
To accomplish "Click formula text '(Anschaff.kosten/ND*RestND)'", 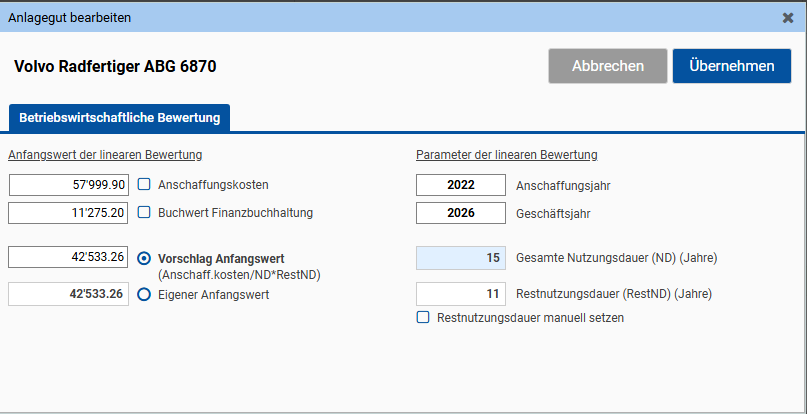I will (x=239, y=275).
